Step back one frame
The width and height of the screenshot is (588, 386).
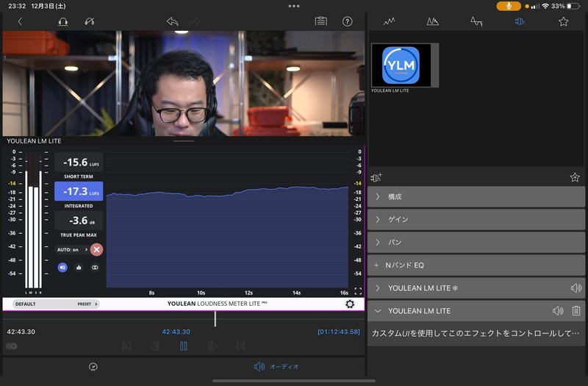pos(154,346)
